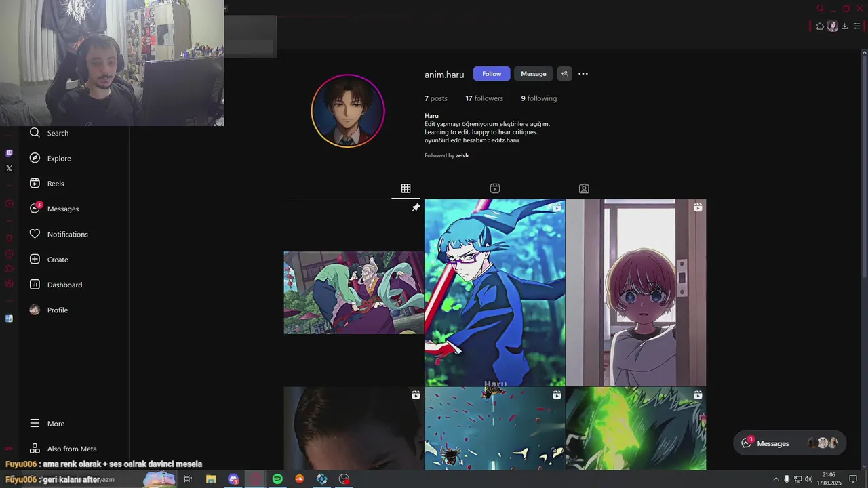Click the anim.haru username text
868x488 pixels.
point(444,75)
